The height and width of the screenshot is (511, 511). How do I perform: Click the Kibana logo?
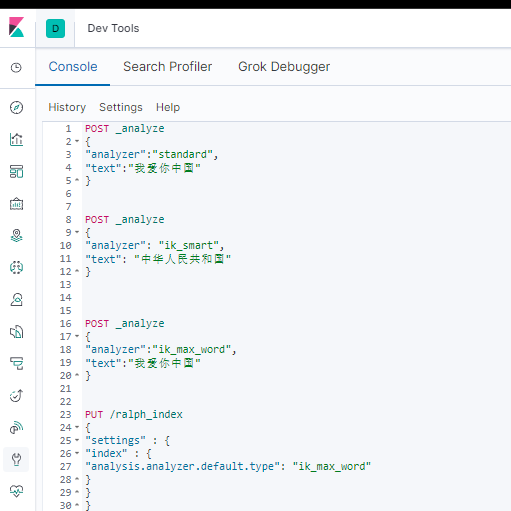[16, 27]
